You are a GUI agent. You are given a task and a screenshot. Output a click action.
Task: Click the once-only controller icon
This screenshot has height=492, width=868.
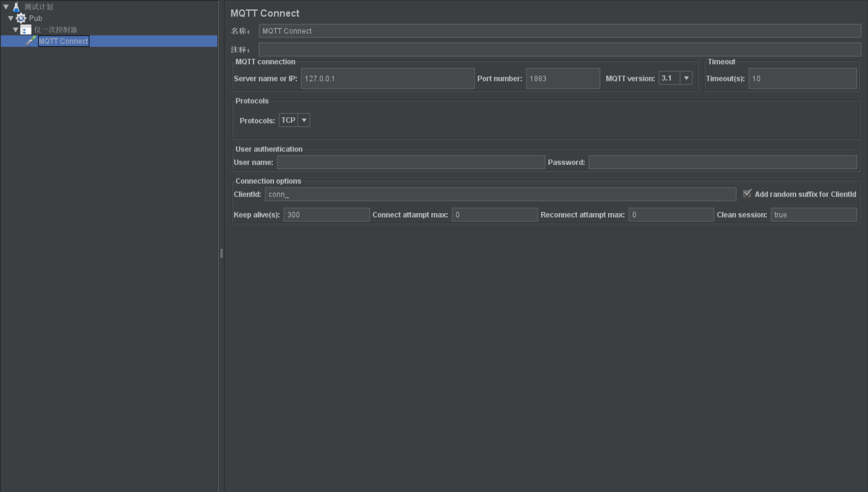(x=26, y=30)
